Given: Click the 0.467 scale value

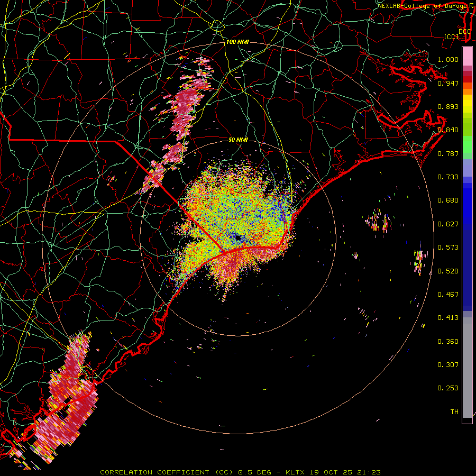Looking at the screenshot, I should tap(448, 295).
